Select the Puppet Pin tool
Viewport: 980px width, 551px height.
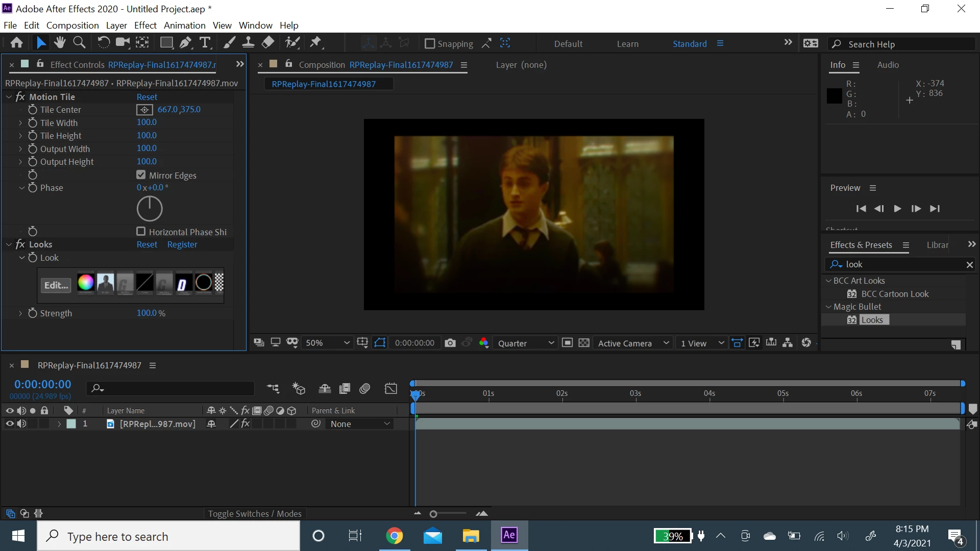click(316, 43)
